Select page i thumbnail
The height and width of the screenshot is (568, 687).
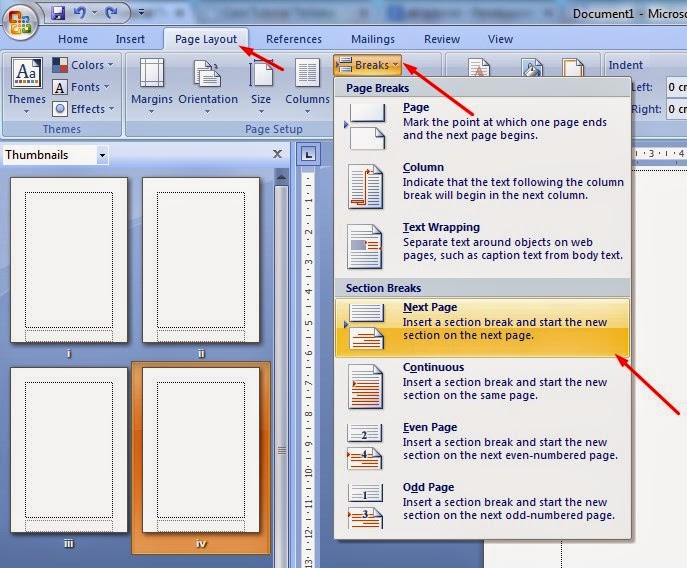(69, 260)
